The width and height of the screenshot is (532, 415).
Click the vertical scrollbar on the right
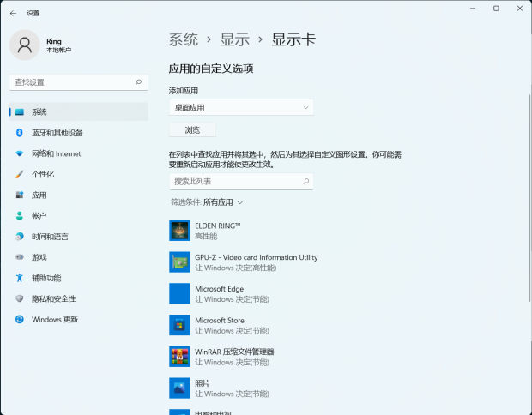click(x=530, y=196)
